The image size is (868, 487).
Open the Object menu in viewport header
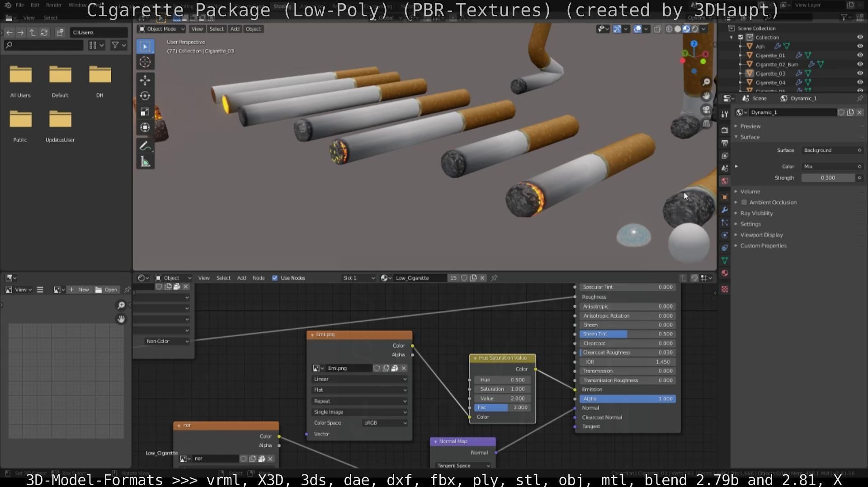(253, 29)
